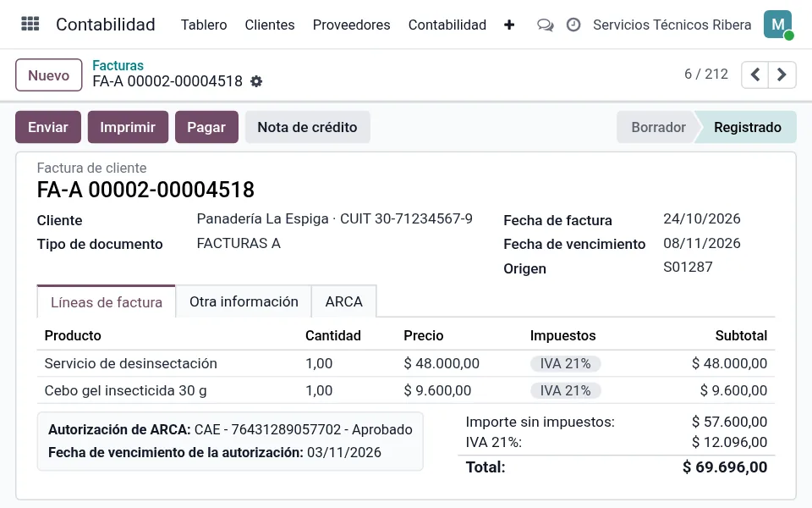Image resolution: width=812 pixels, height=508 pixels.
Task: Open the Líneas de factura tab
Action: (107, 301)
